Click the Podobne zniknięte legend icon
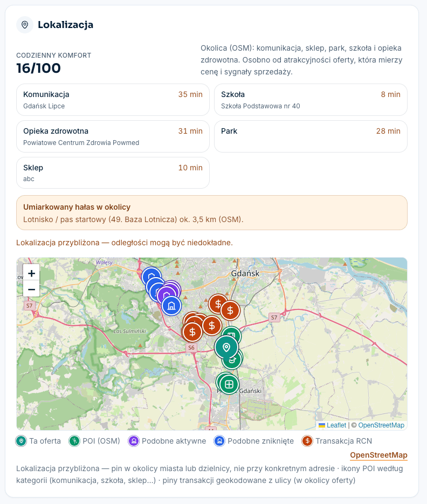 [x=219, y=441]
